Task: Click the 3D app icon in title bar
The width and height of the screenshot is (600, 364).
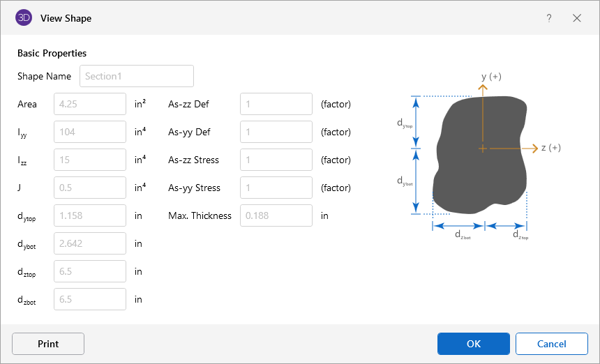Action: pyautogui.click(x=23, y=18)
